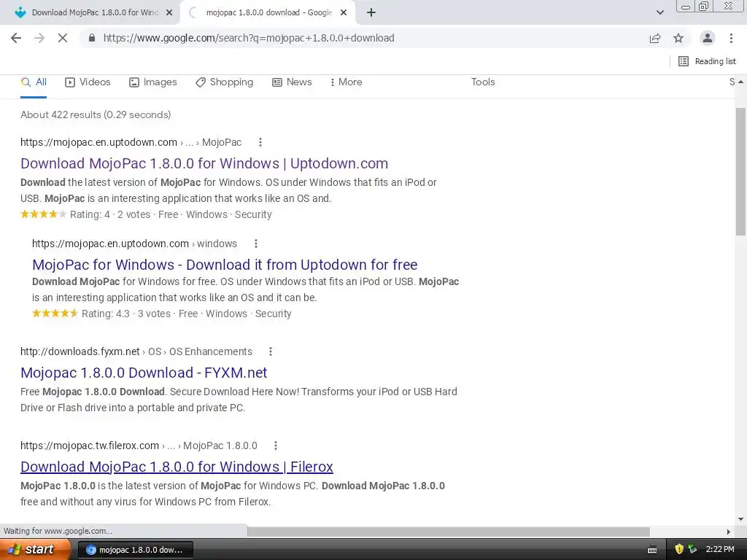Open the Windows start menu
747x560 pixels.
[35, 550]
